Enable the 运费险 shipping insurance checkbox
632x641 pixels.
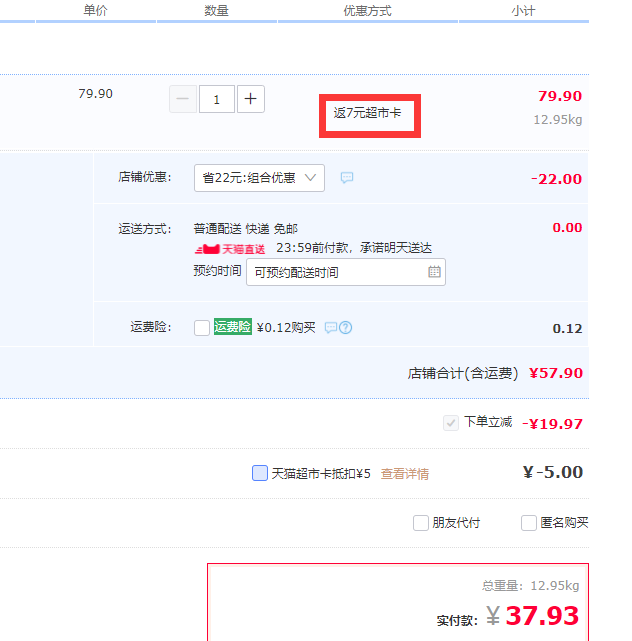tap(202, 327)
